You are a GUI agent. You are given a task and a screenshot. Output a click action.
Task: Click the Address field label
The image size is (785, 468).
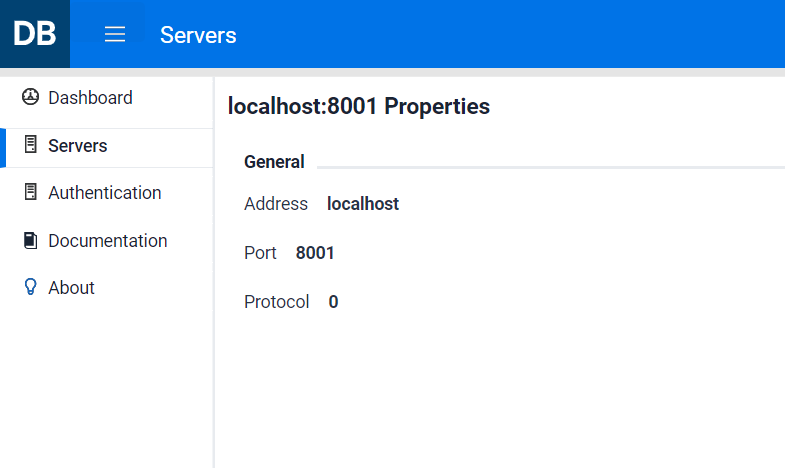(x=276, y=204)
